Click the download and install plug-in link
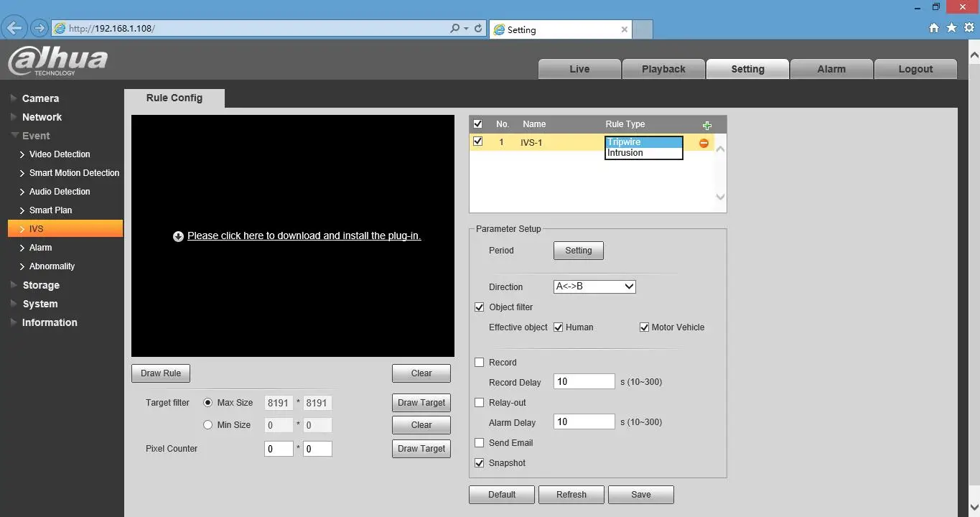The height and width of the screenshot is (517, 980). coord(304,236)
